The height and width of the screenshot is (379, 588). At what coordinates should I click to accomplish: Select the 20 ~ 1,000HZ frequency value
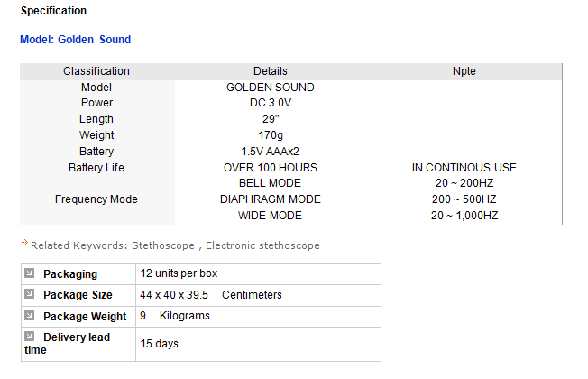click(464, 216)
